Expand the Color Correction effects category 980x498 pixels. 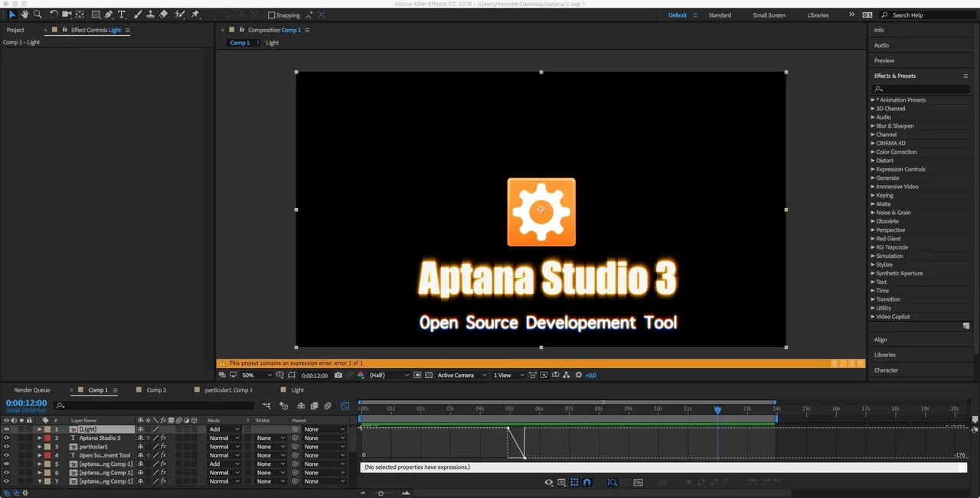pos(873,152)
